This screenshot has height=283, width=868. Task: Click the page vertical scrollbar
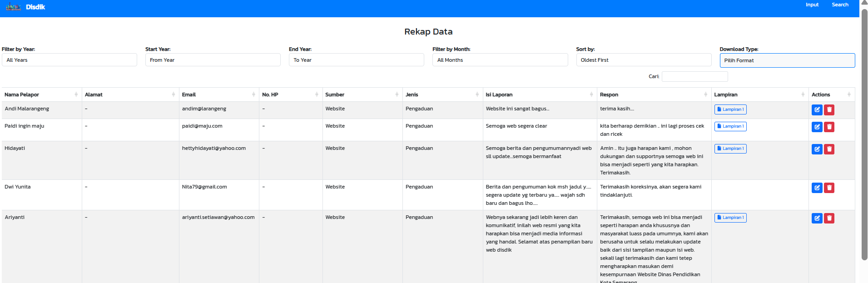[x=864, y=136]
